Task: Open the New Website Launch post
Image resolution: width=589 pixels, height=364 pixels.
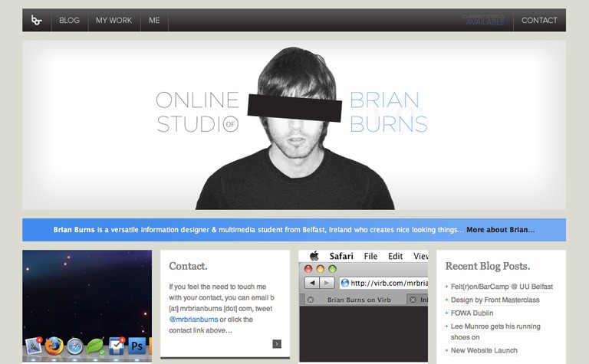Action: point(484,350)
